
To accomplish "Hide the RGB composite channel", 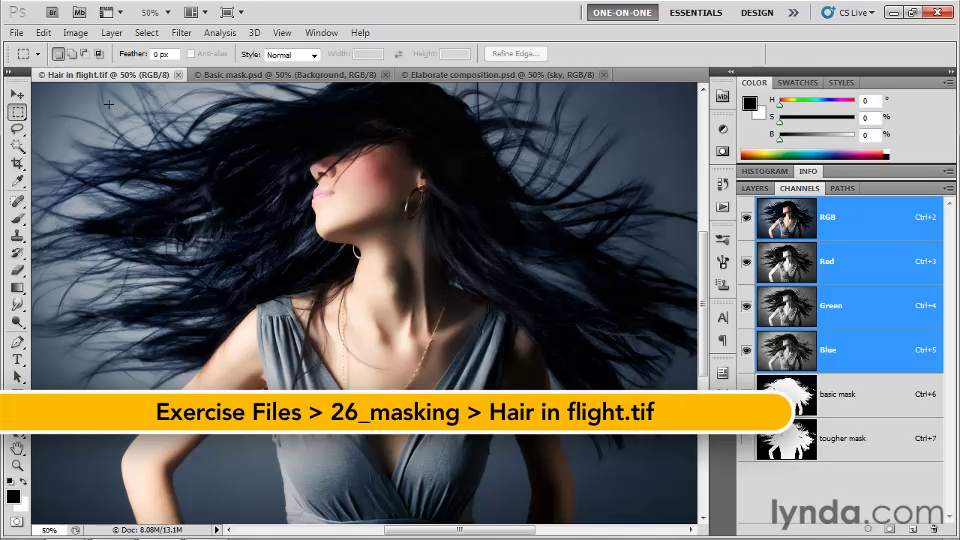I will tap(746, 217).
